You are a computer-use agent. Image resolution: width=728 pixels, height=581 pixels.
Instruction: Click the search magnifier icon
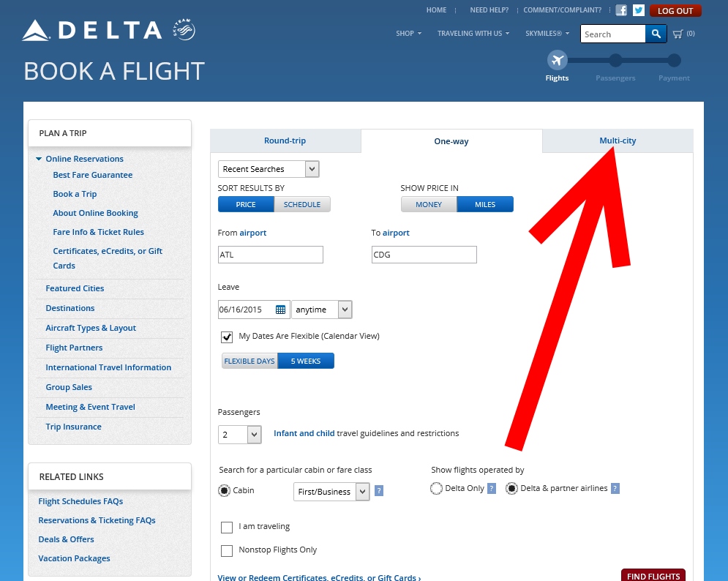coord(655,34)
